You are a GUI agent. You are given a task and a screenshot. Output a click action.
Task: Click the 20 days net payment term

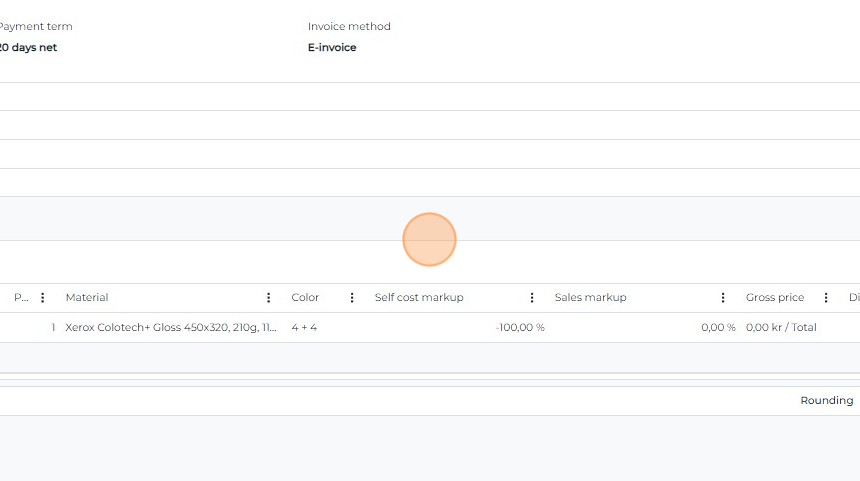click(x=28, y=48)
